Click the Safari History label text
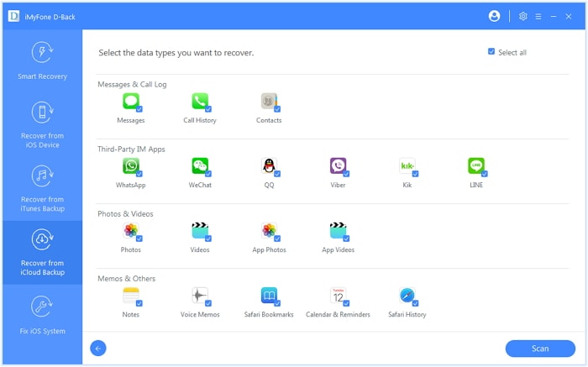Image resolution: width=588 pixels, height=367 pixels. pos(407,315)
